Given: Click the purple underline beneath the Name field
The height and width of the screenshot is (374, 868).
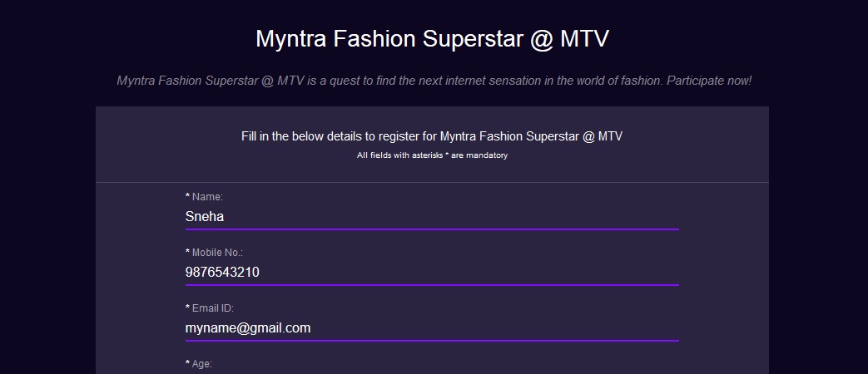Looking at the screenshot, I should tap(432, 229).
